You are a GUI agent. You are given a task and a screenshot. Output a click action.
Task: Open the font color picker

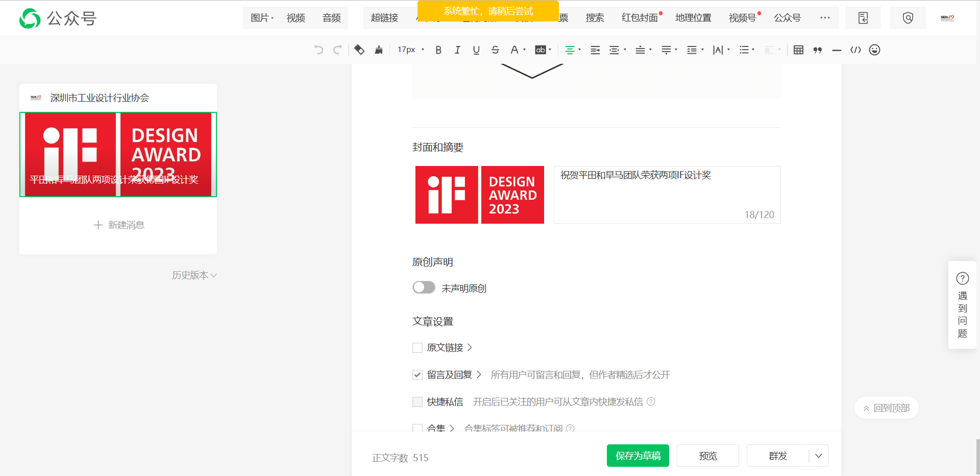coord(518,50)
